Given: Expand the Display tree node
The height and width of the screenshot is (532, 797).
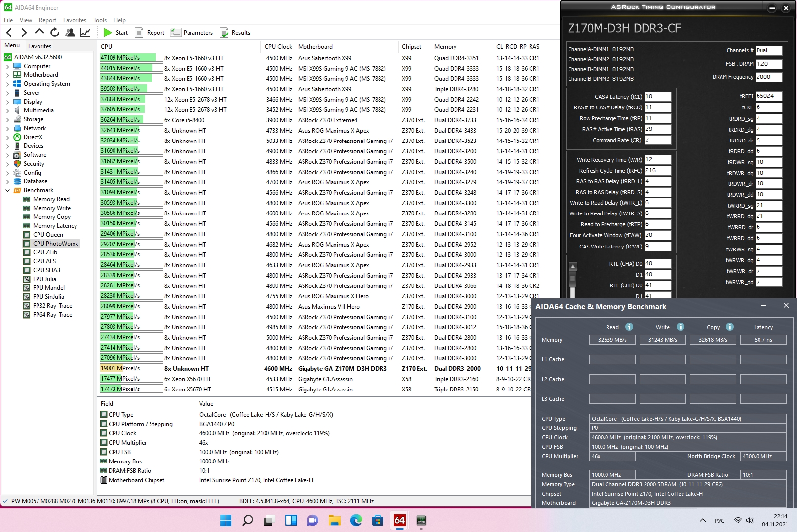Looking at the screenshot, I should [x=7, y=102].
